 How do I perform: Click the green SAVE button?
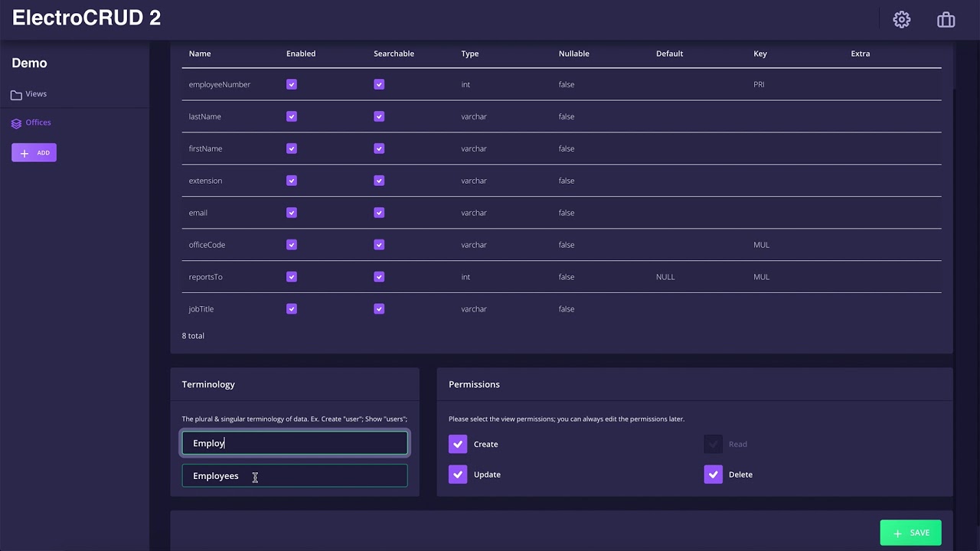[910, 533]
